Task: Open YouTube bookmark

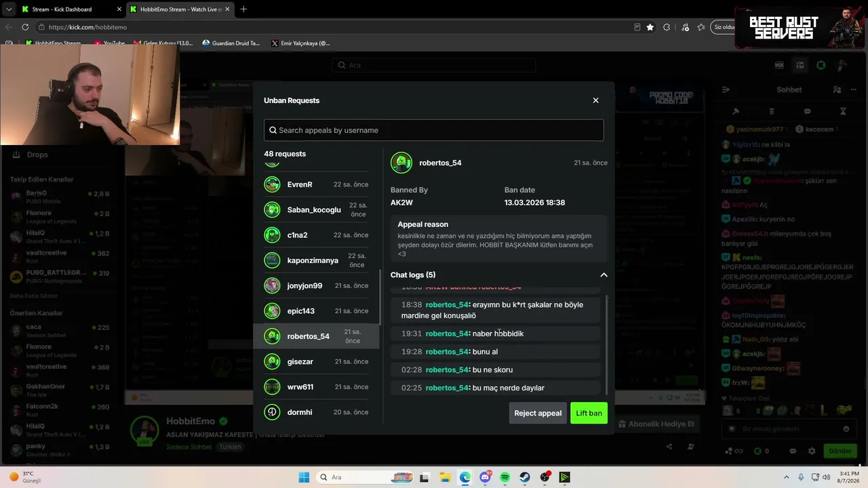Action: 109,43
